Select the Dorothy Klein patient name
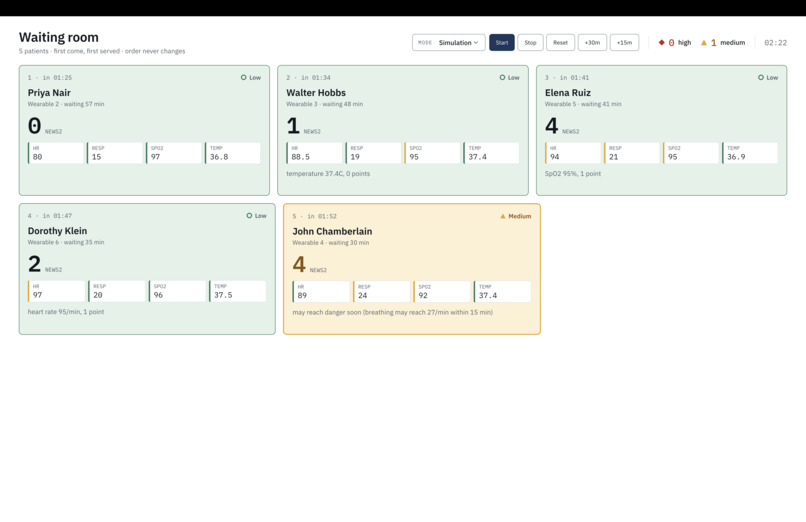The width and height of the screenshot is (806, 522). (58, 231)
